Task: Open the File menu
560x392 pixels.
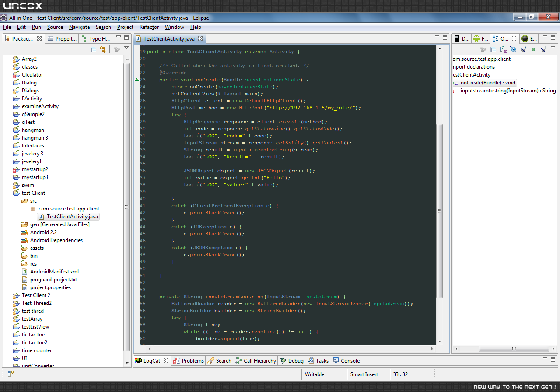Action: (x=7, y=27)
